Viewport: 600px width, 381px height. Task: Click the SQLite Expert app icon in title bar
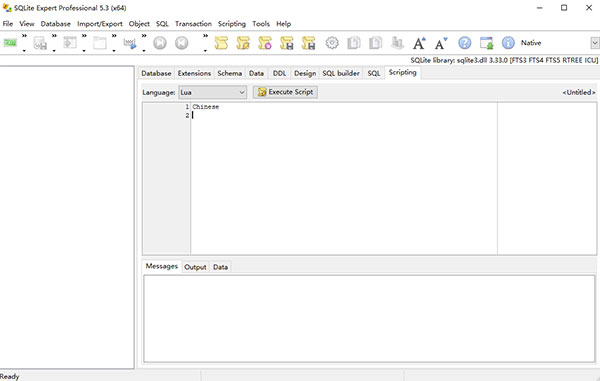(7, 8)
